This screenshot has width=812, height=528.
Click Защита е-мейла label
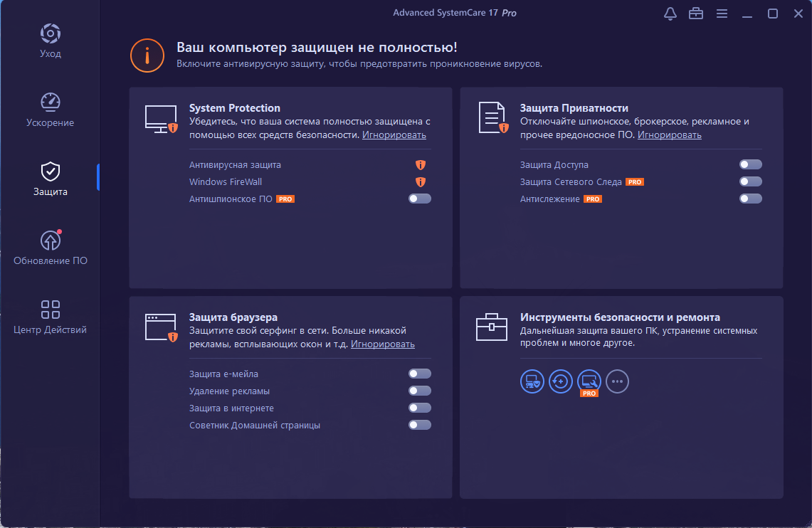pos(223,374)
